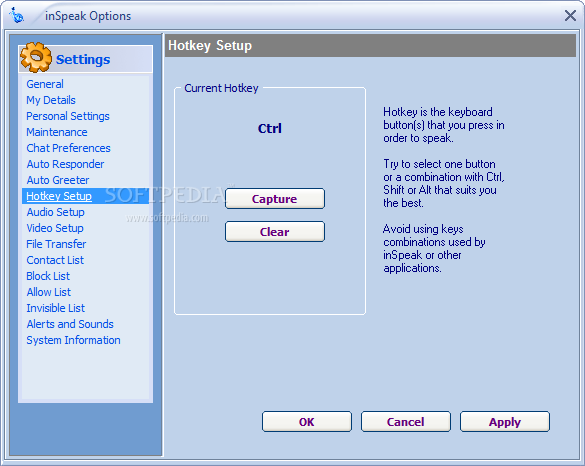The width and height of the screenshot is (585, 466).
Task: Click the Current Hotkey group label
Action: (x=221, y=88)
